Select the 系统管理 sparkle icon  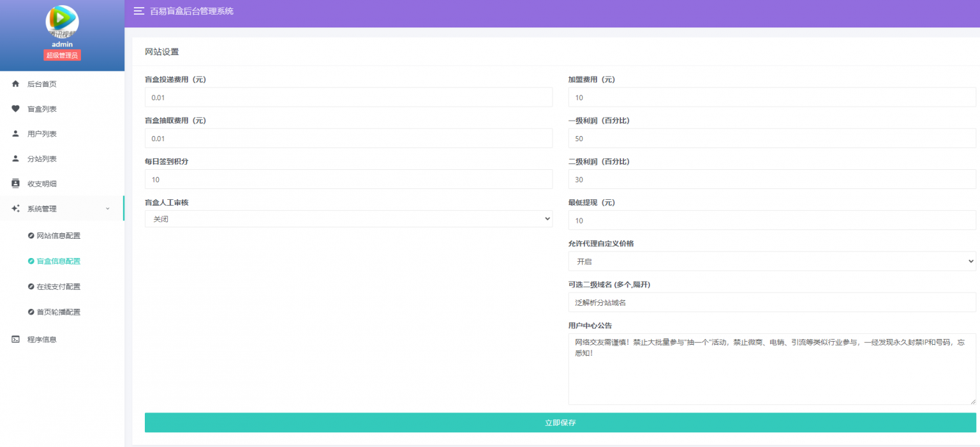coord(15,208)
